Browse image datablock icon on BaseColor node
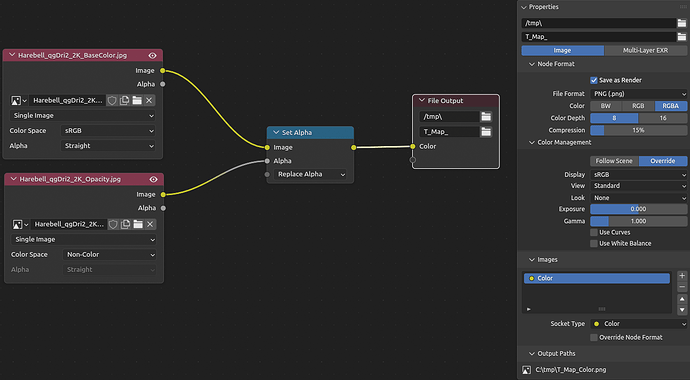690x380 pixels. [x=18, y=101]
